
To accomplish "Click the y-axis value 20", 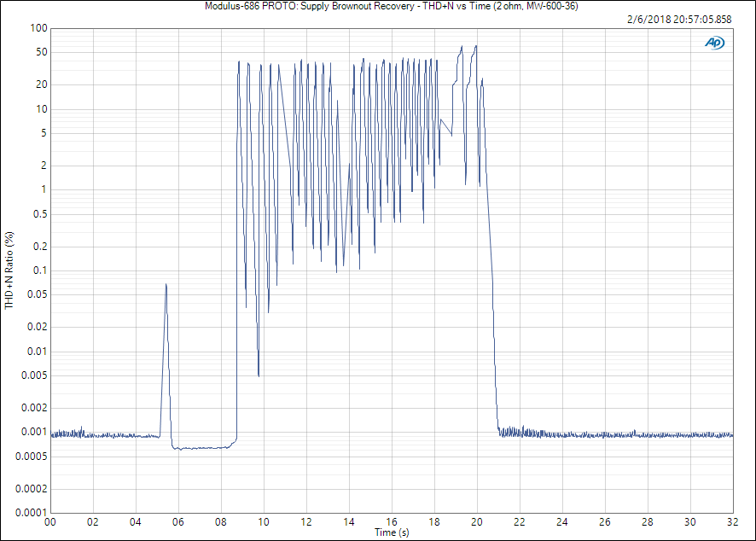I will point(42,84).
